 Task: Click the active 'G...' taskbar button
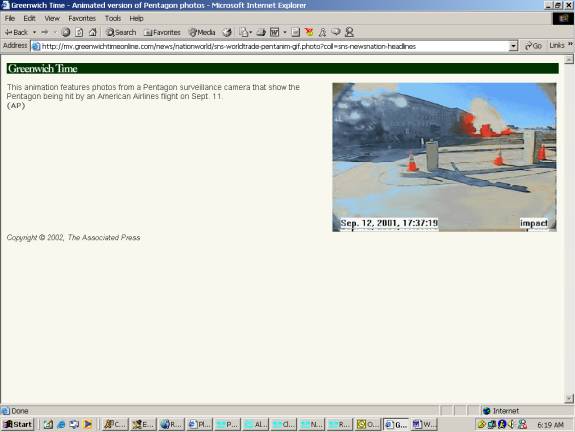pos(396,424)
